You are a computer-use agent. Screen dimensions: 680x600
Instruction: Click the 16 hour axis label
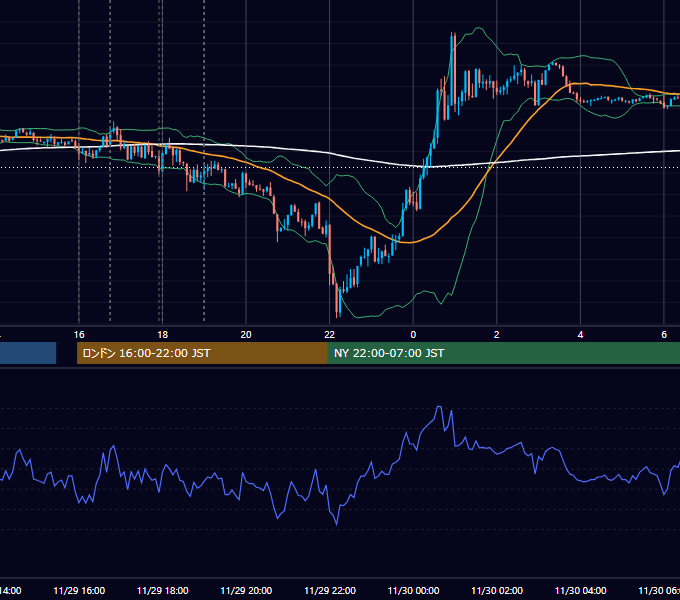click(x=79, y=335)
